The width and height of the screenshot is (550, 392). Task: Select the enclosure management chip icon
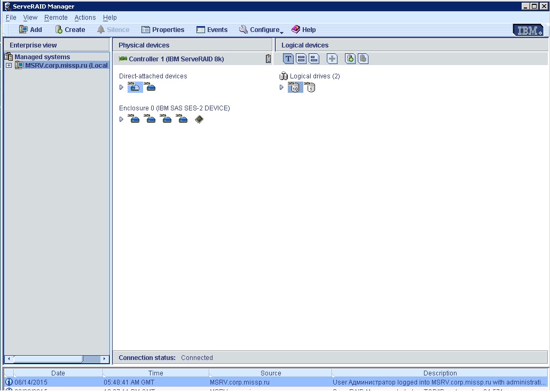click(199, 119)
